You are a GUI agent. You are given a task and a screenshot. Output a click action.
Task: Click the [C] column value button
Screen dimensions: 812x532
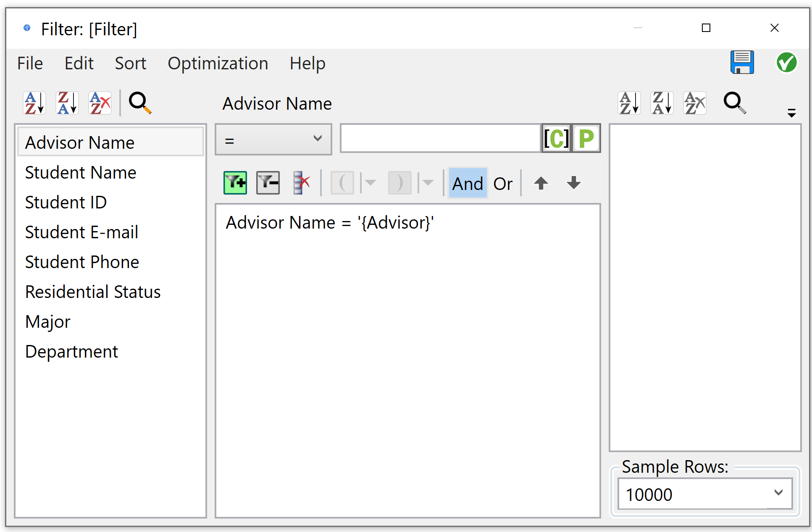point(556,138)
